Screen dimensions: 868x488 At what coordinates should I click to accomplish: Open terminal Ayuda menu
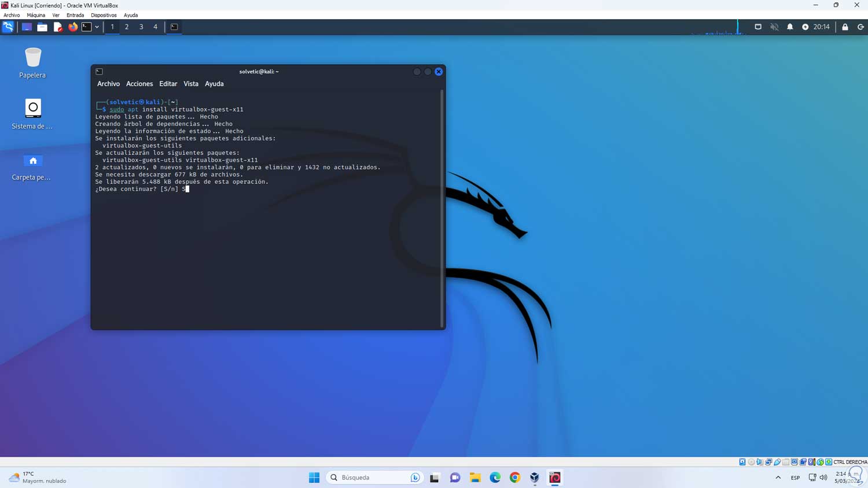click(214, 84)
